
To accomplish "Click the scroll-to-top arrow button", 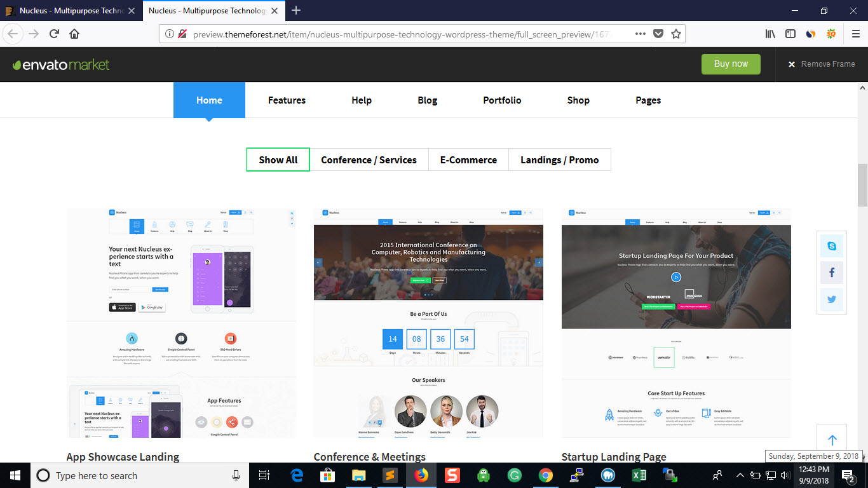I will pyautogui.click(x=832, y=440).
